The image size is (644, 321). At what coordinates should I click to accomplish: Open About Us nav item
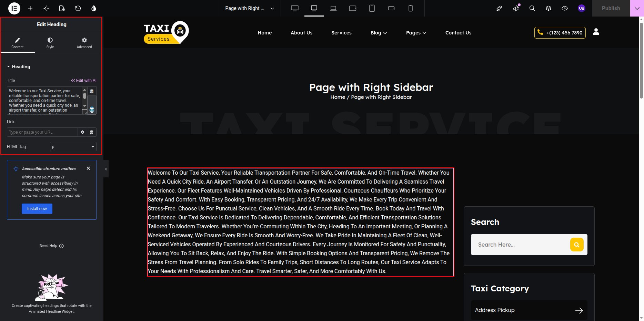(302, 33)
